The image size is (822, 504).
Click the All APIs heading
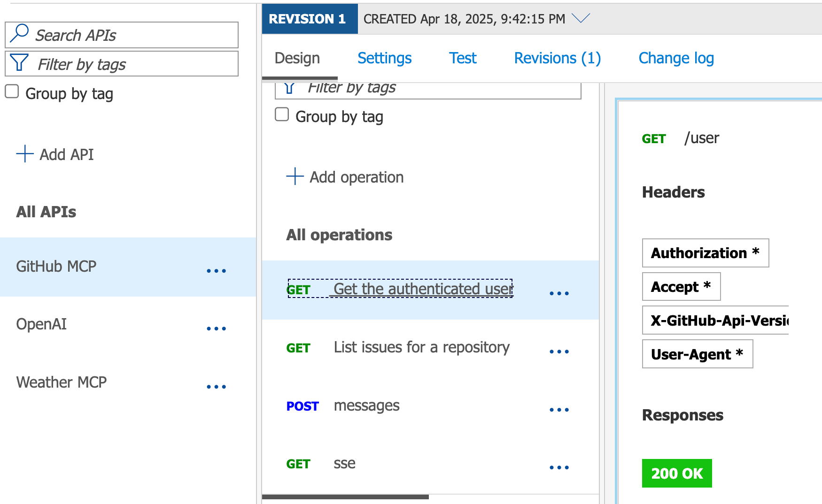pyautogui.click(x=46, y=212)
